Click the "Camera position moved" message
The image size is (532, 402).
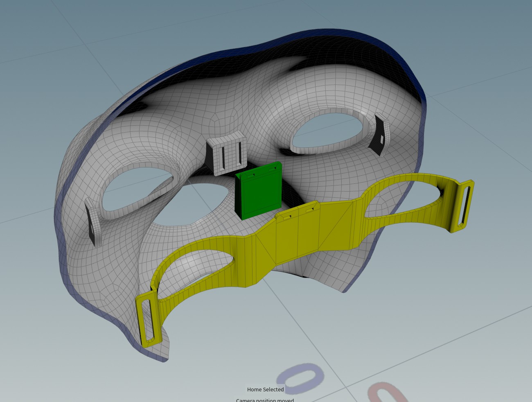[x=265, y=400]
